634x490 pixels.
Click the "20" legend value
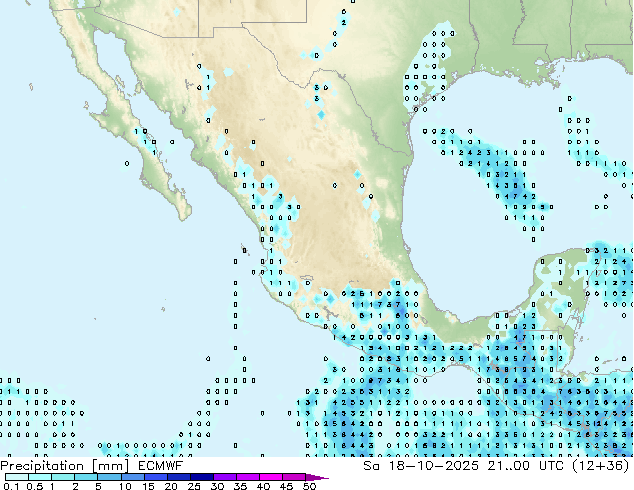171,486
